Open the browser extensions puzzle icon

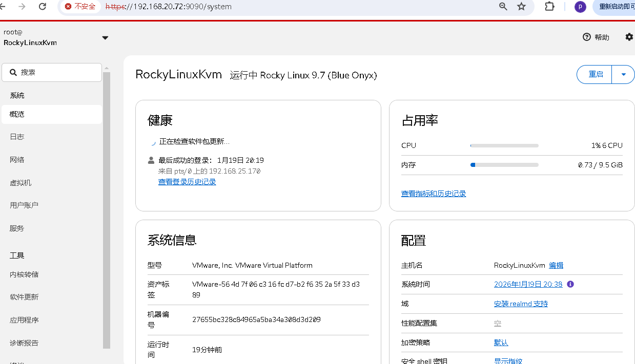(549, 7)
